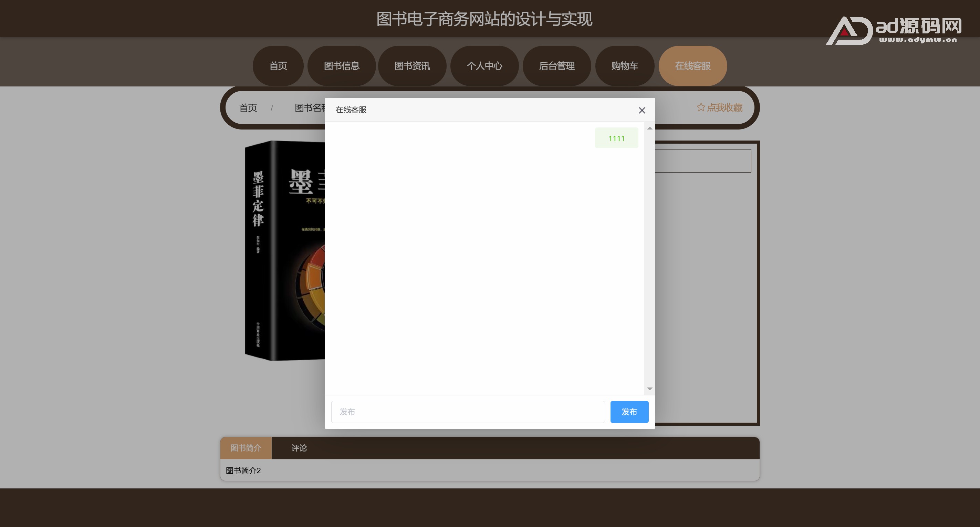
Task: Select the 图书简介 tab
Action: tap(246, 448)
